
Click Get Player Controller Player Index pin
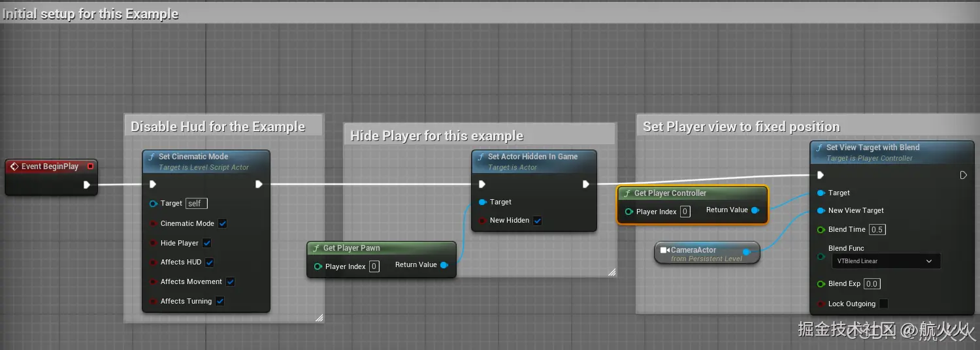tap(629, 212)
